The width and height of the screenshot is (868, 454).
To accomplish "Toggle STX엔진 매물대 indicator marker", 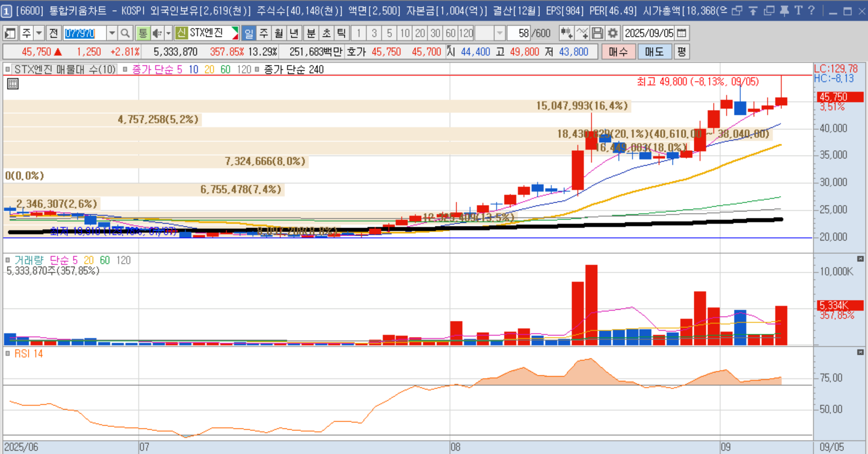I will [x=8, y=69].
